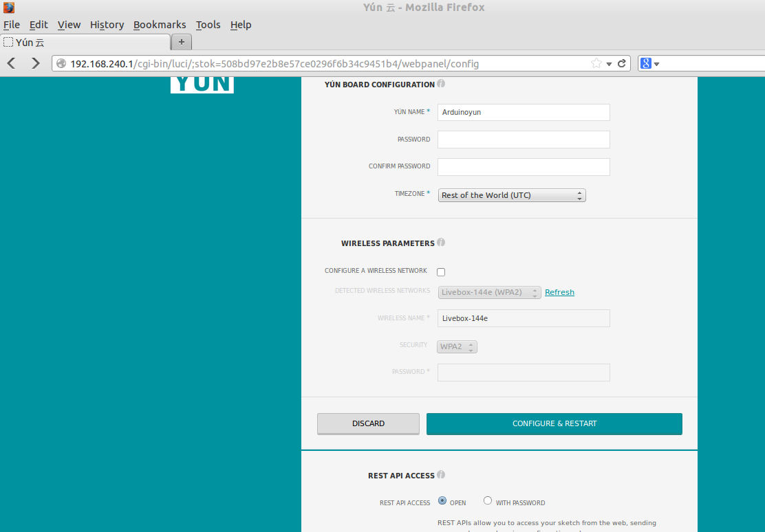Click info icon next to Yún Board Configuration
This screenshot has width=765, height=532.
tap(441, 83)
